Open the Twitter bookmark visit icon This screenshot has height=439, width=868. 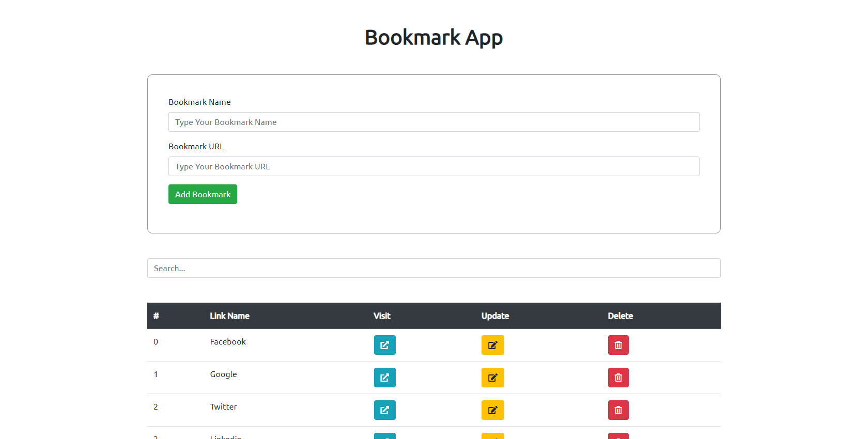pos(384,410)
